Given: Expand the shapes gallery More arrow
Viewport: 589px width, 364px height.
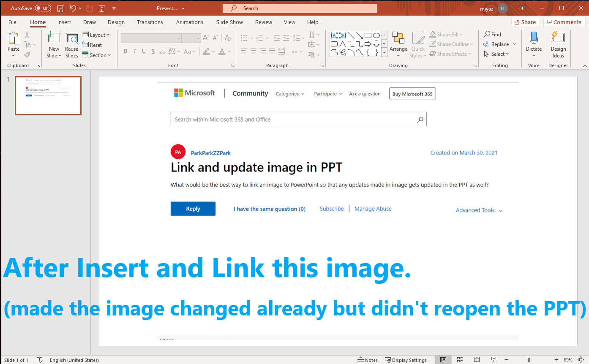Looking at the screenshot, I should tap(384, 52).
